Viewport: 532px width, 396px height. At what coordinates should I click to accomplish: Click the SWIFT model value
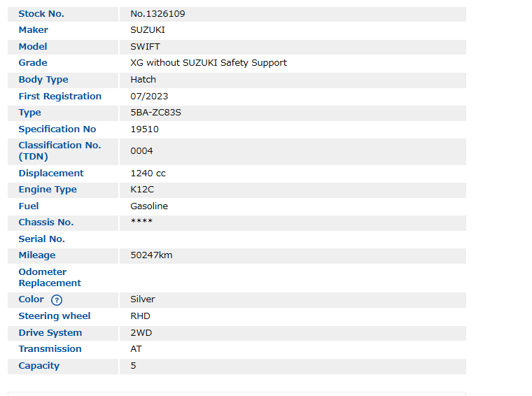[145, 47]
